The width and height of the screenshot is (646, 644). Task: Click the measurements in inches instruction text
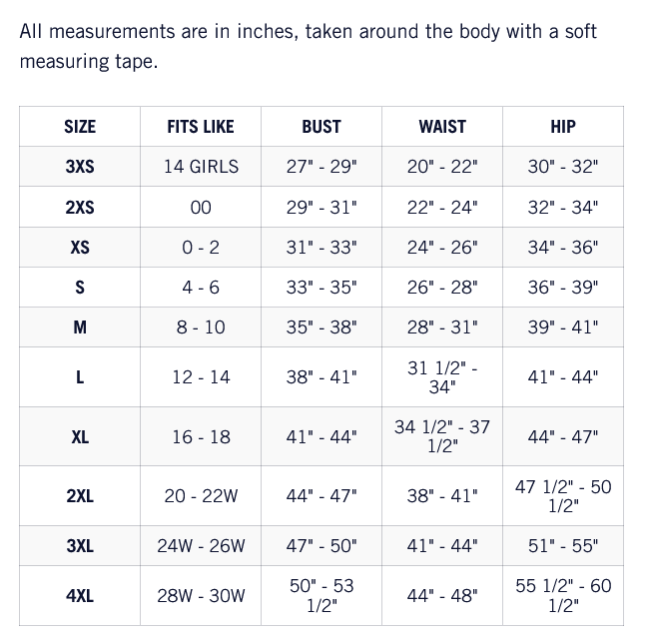309,46
